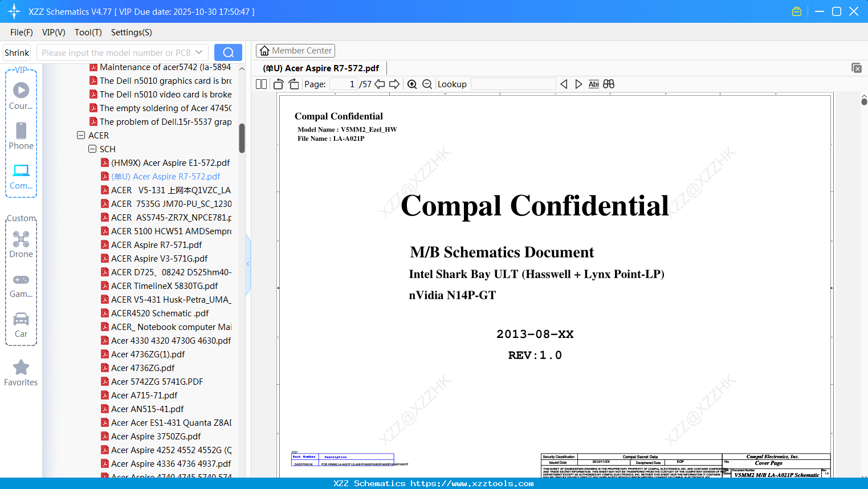Open The empty soldering of Acer 4745 item
The image size is (868, 489).
click(x=165, y=108)
